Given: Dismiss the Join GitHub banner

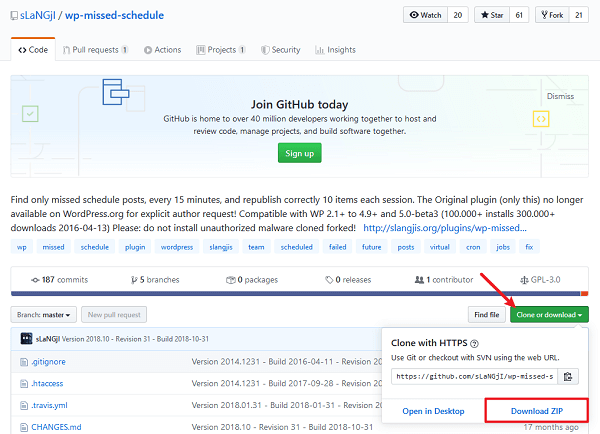Looking at the screenshot, I should 560,96.
